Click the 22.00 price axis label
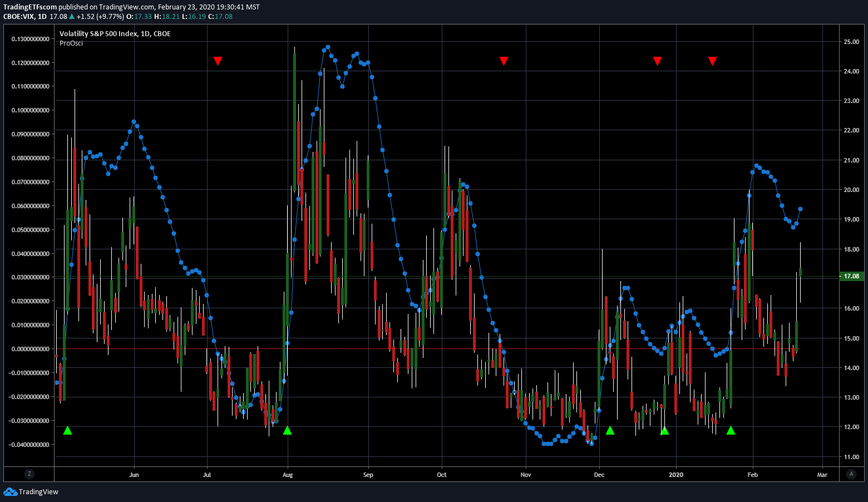 [x=851, y=130]
